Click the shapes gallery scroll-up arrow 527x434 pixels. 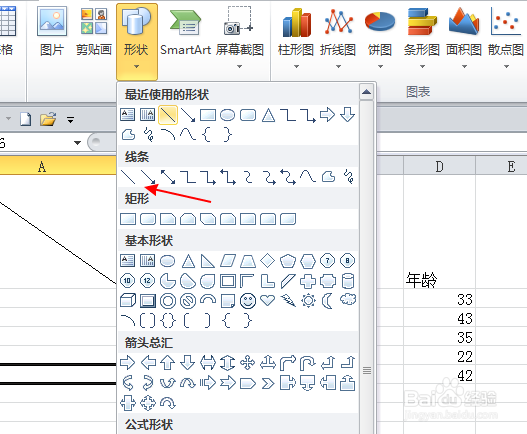366,92
